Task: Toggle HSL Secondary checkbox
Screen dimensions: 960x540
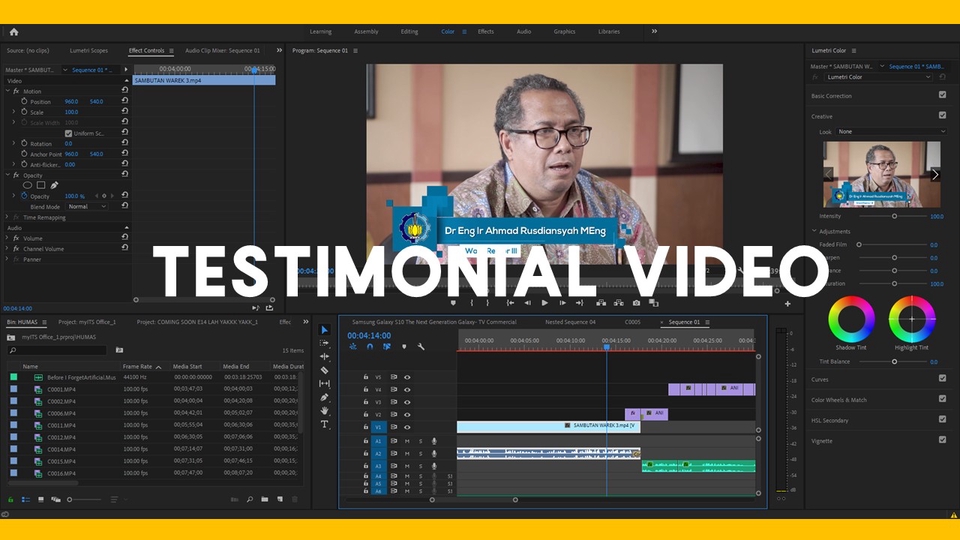Action: (942, 419)
